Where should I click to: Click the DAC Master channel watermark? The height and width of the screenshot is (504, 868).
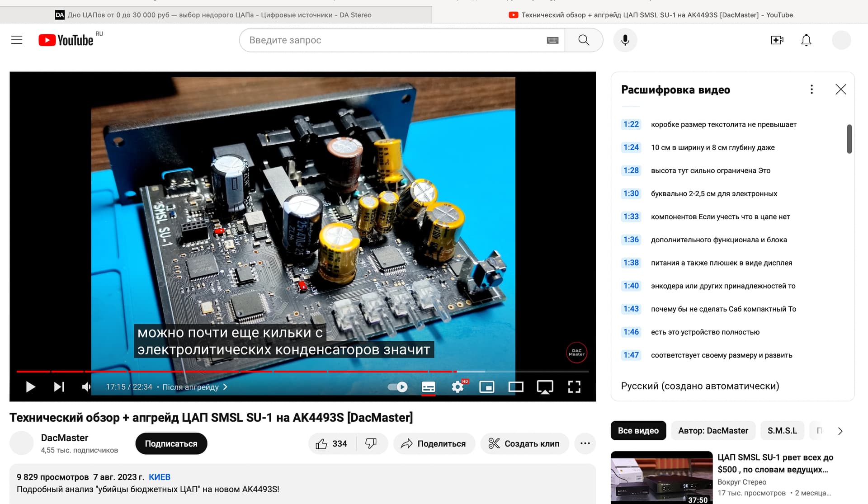click(576, 353)
